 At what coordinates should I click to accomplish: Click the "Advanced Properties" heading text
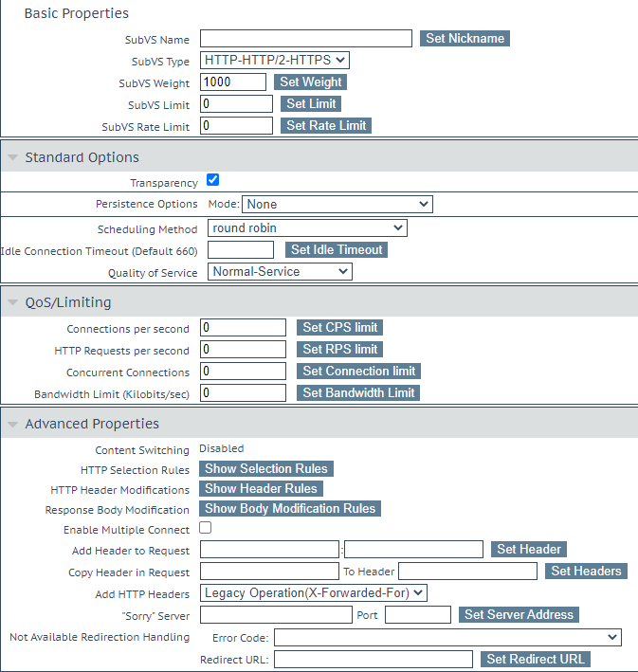(92, 424)
